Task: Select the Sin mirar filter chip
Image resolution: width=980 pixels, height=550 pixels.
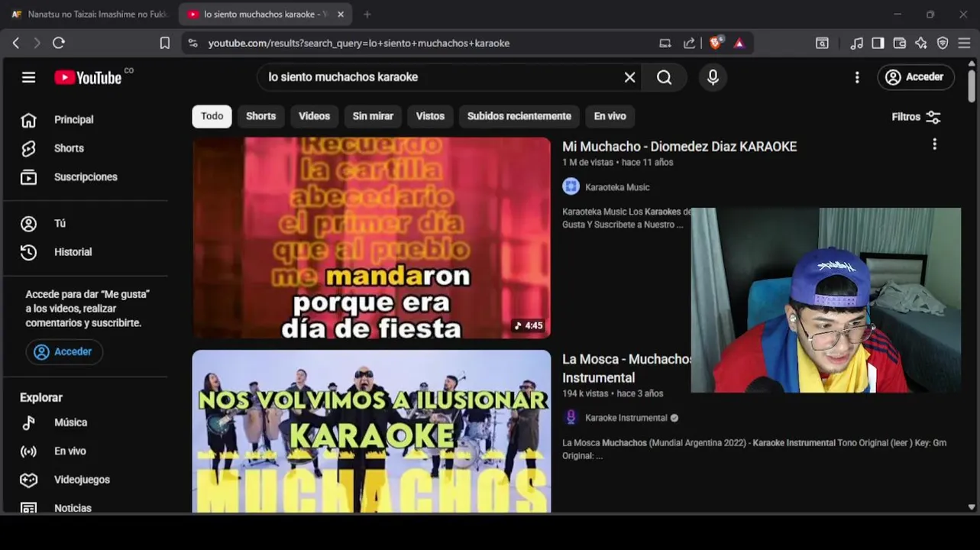Action: [373, 116]
